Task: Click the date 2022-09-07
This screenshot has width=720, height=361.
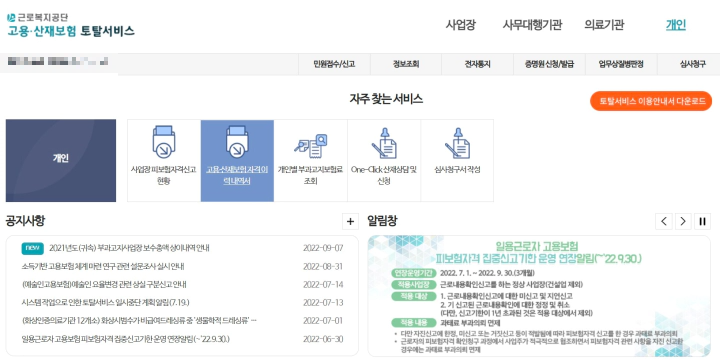Action: pos(323,248)
